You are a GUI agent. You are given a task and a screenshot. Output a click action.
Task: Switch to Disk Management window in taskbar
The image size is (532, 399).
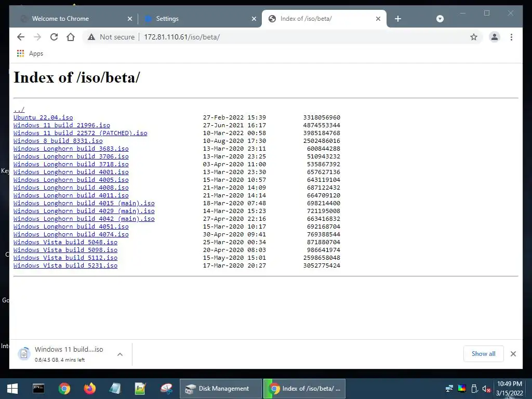pyautogui.click(x=220, y=389)
